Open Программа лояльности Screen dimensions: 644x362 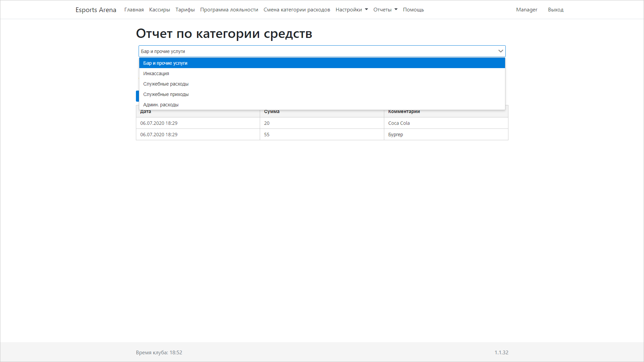click(x=229, y=9)
